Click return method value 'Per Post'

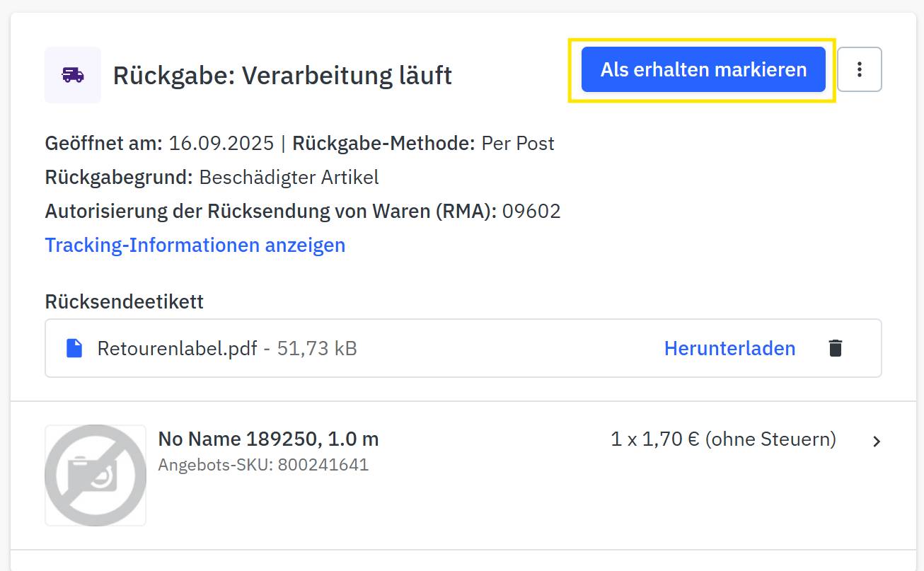tap(518, 143)
